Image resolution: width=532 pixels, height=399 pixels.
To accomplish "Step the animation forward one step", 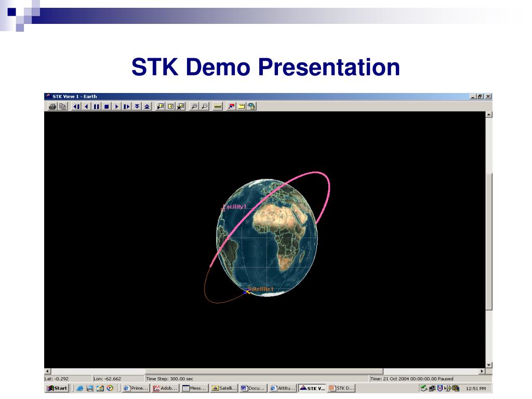I will 127,107.
